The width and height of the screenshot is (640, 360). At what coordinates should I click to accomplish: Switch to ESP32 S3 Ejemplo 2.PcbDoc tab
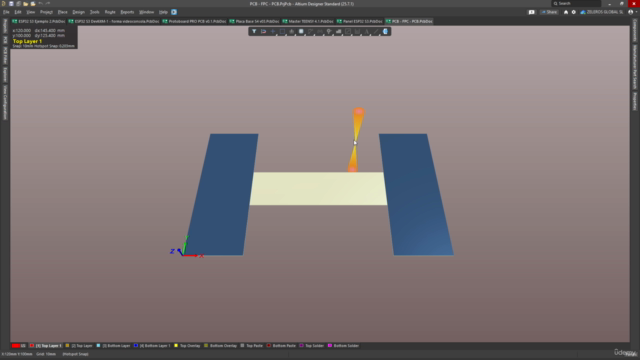click(x=38, y=21)
